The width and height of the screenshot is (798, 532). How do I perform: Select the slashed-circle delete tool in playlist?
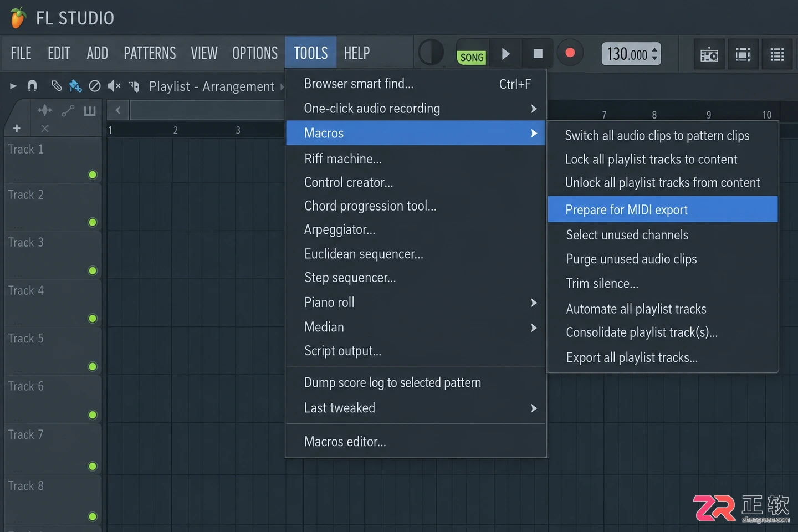(95, 86)
